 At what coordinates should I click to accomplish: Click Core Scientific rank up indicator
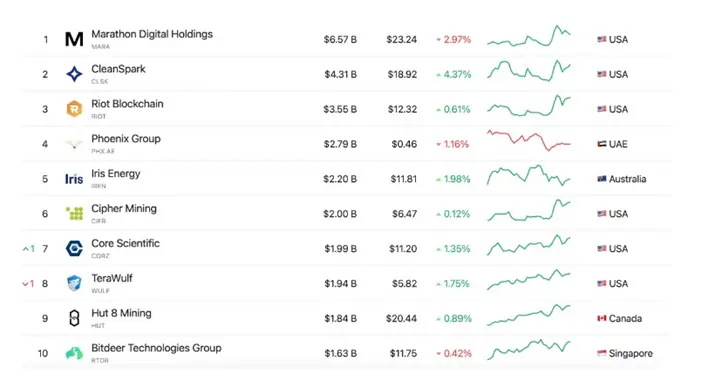coord(29,248)
